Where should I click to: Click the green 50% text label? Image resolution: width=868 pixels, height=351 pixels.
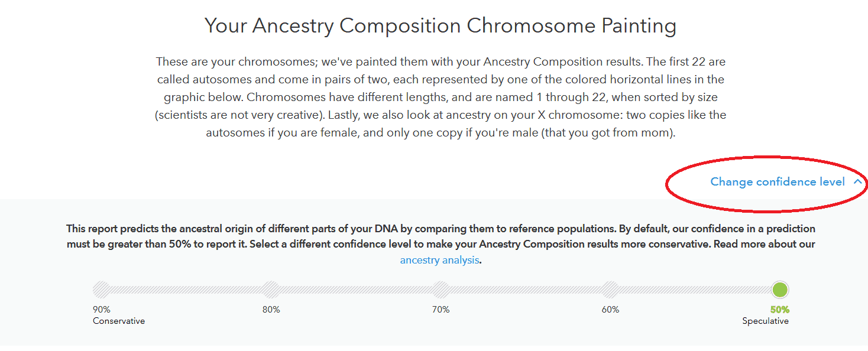coord(780,310)
